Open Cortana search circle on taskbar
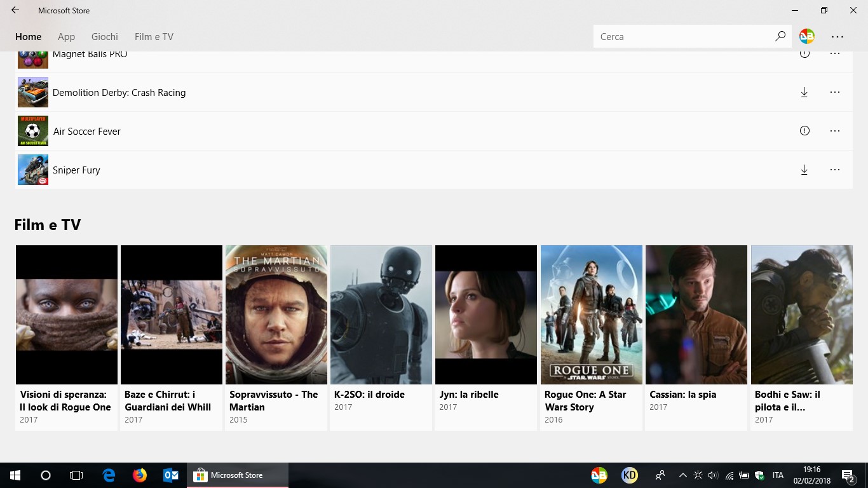The width and height of the screenshot is (868, 488). (46, 475)
